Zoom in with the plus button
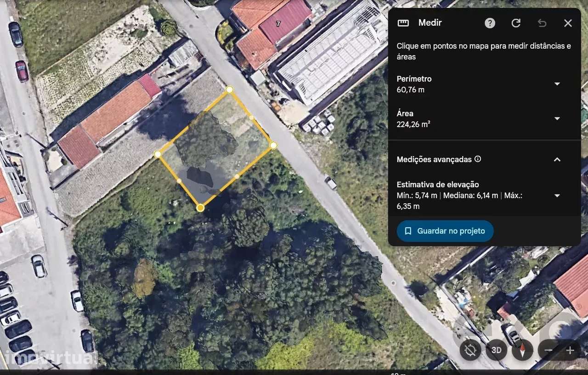 tap(570, 350)
